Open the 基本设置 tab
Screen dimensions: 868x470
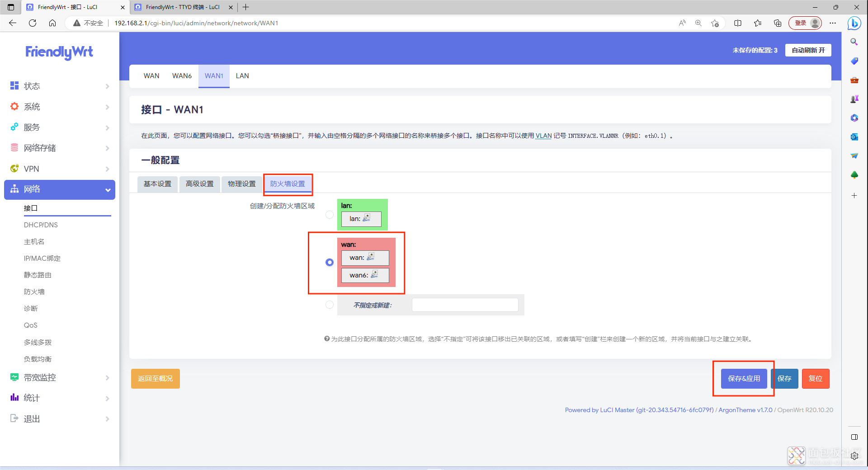tap(157, 184)
